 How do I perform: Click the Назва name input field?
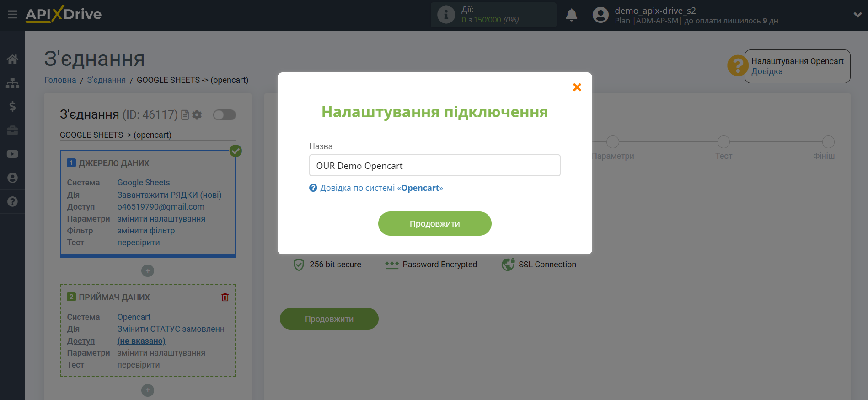pyautogui.click(x=434, y=165)
